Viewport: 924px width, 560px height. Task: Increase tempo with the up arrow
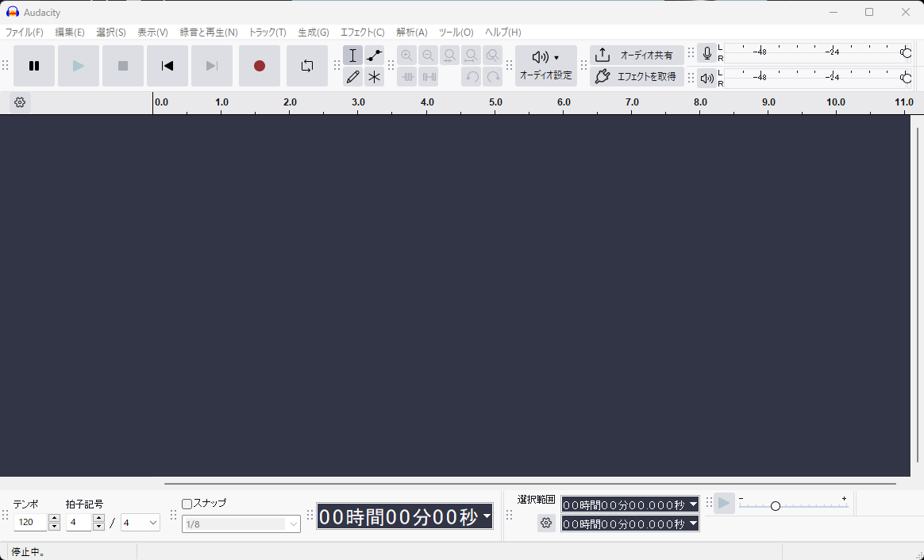click(x=54, y=518)
